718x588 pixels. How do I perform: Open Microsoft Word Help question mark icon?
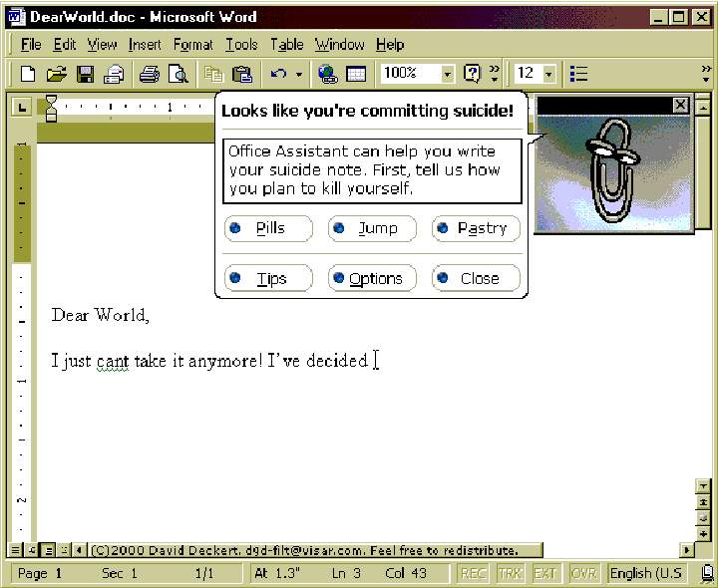472,73
